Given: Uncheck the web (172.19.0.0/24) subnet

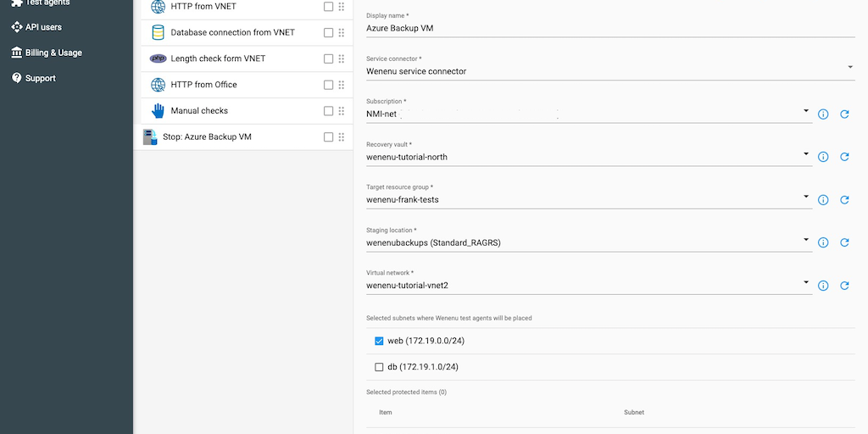Looking at the screenshot, I should (379, 341).
